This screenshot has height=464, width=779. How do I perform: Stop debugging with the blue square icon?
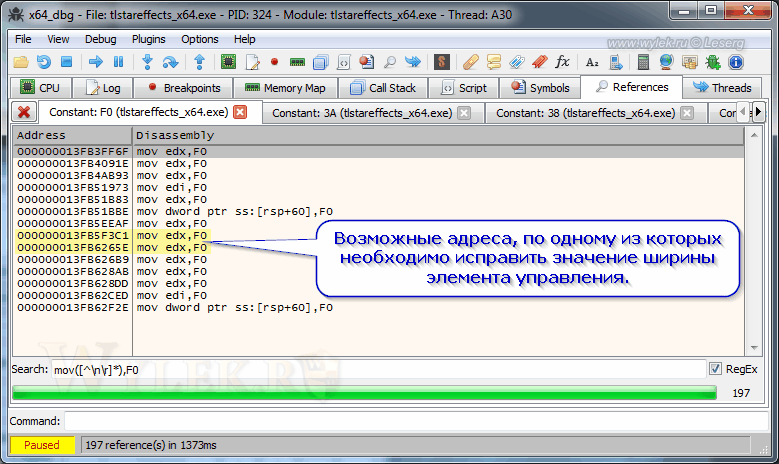(67, 62)
